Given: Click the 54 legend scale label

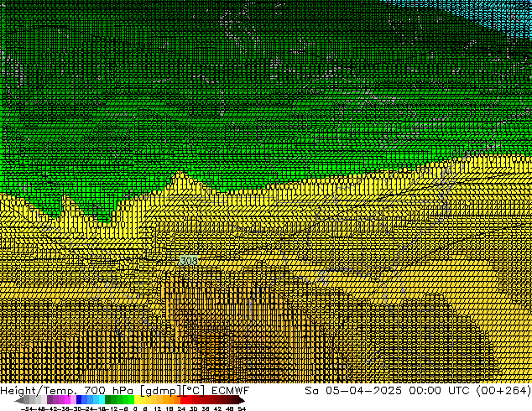Looking at the screenshot, I should pyautogui.click(x=242, y=409).
